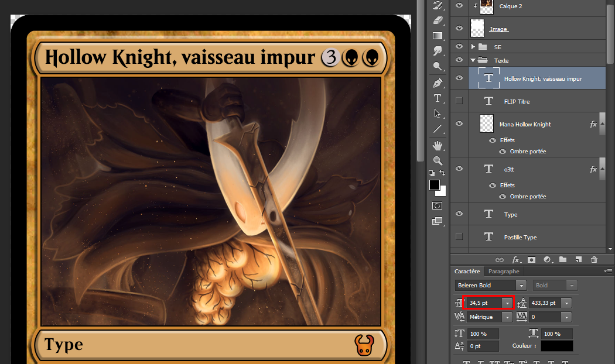Create a new layer group
This screenshot has height=364, width=615.
pos(563,259)
